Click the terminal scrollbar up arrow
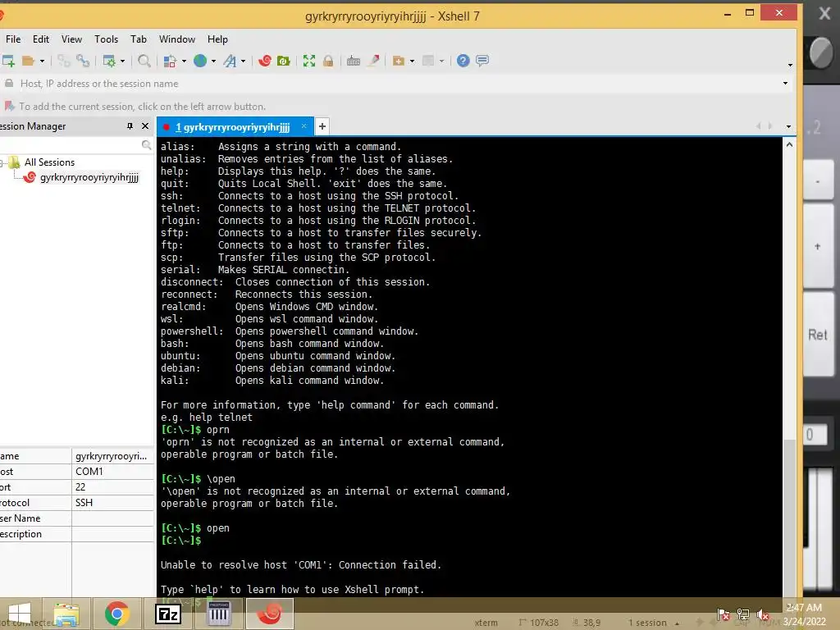Viewport: 840px width, 630px height. 789,144
